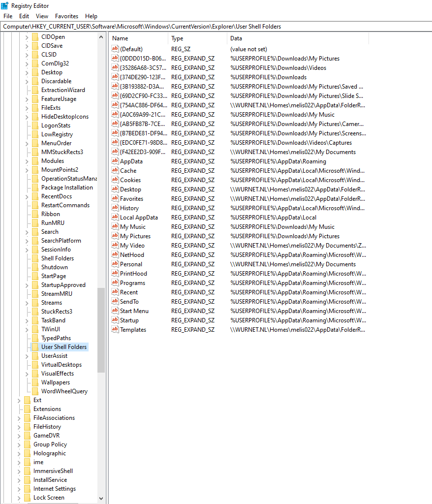Select the Start Menu value name
This screenshot has width=432, height=504.
click(134, 311)
